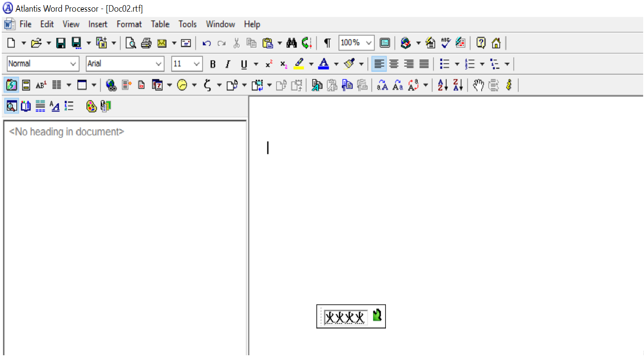Click the Redo button
This screenshot has width=644, height=363.
[x=221, y=43]
